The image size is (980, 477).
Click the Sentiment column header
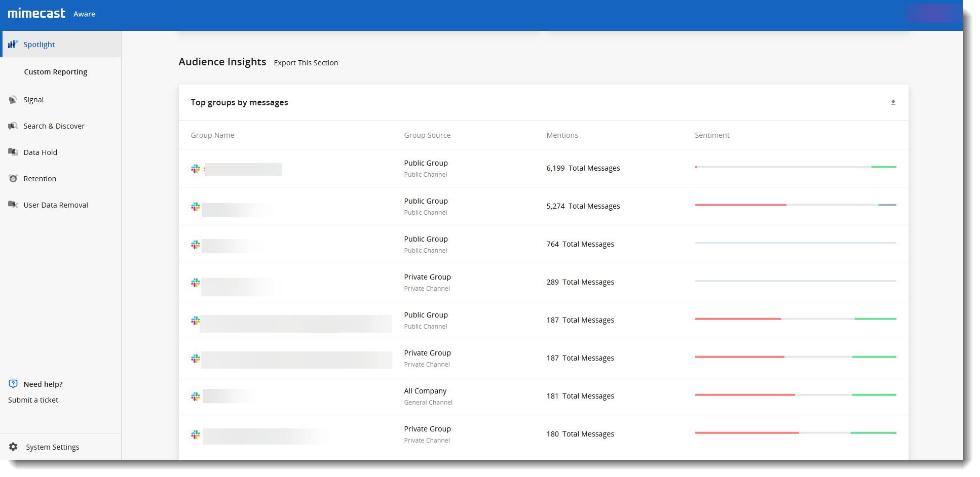point(712,135)
